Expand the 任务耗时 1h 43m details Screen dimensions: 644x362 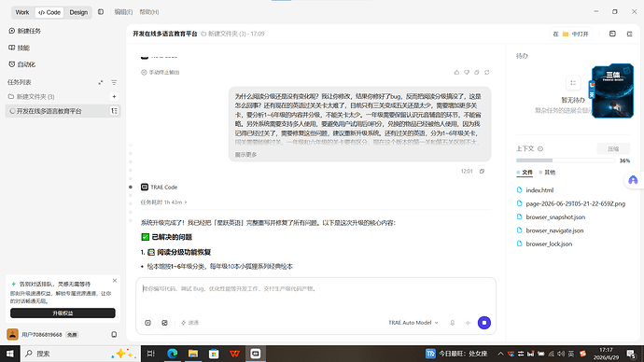tap(163, 202)
